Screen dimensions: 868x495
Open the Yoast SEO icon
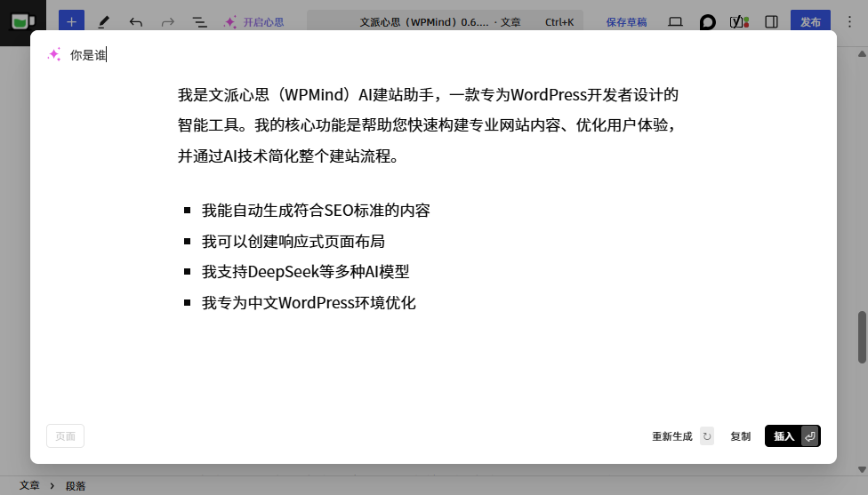pos(738,22)
